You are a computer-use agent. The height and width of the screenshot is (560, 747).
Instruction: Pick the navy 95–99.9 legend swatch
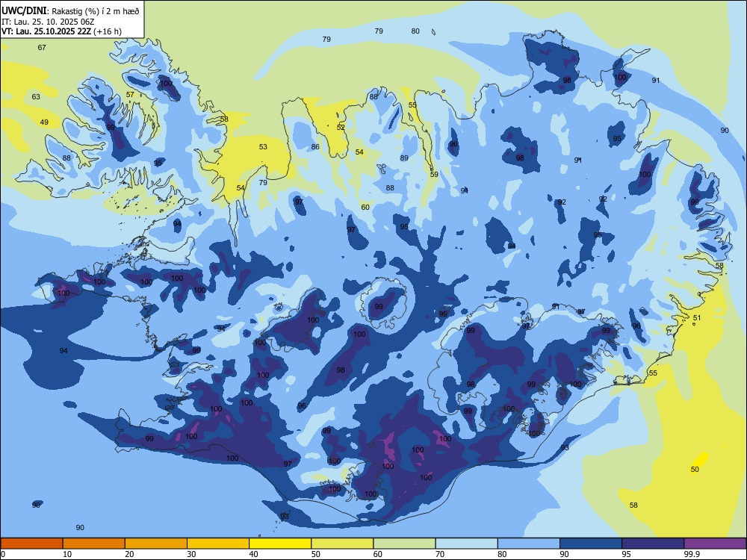[x=653, y=544]
